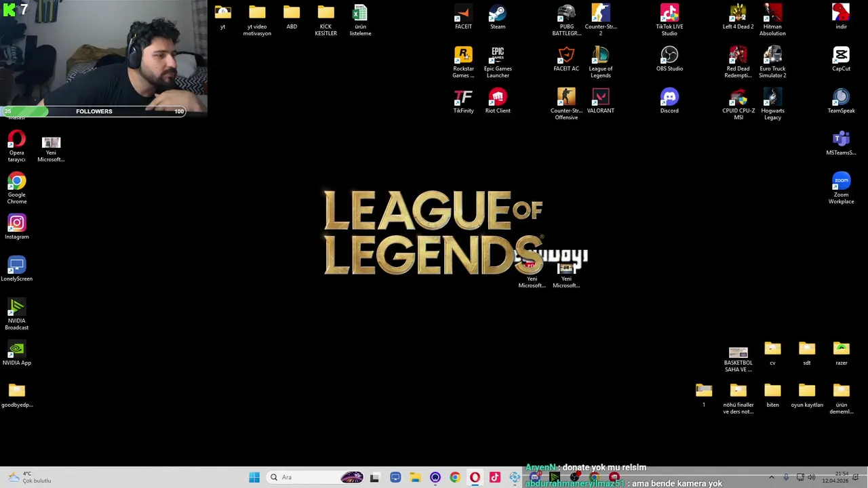Screen dimensions: 868x488
Task: Select the yt video motivasyon folder
Action: click(257, 20)
